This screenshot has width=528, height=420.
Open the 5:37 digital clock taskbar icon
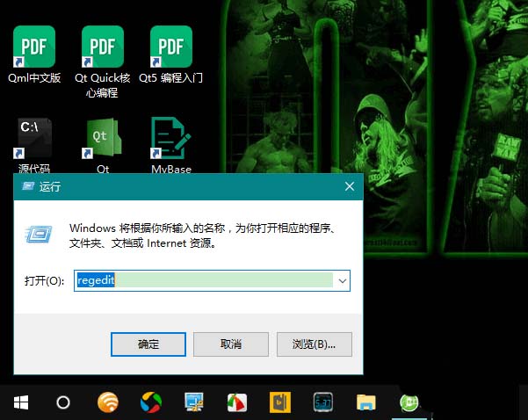[323, 402]
